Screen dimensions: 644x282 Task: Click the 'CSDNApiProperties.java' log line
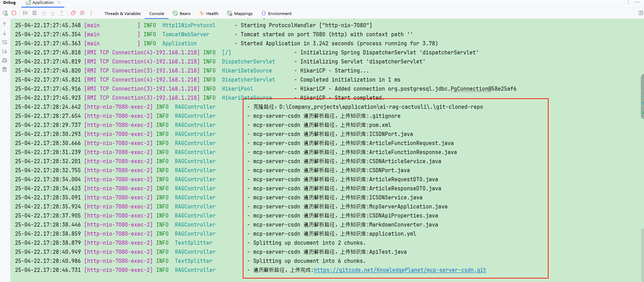[x=342, y=216]
